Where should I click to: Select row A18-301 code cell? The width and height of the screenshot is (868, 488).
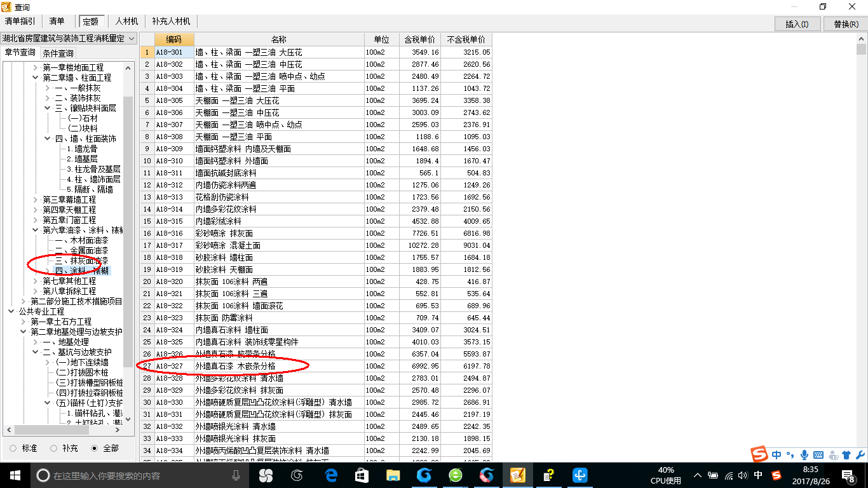[x=174, y=52]
